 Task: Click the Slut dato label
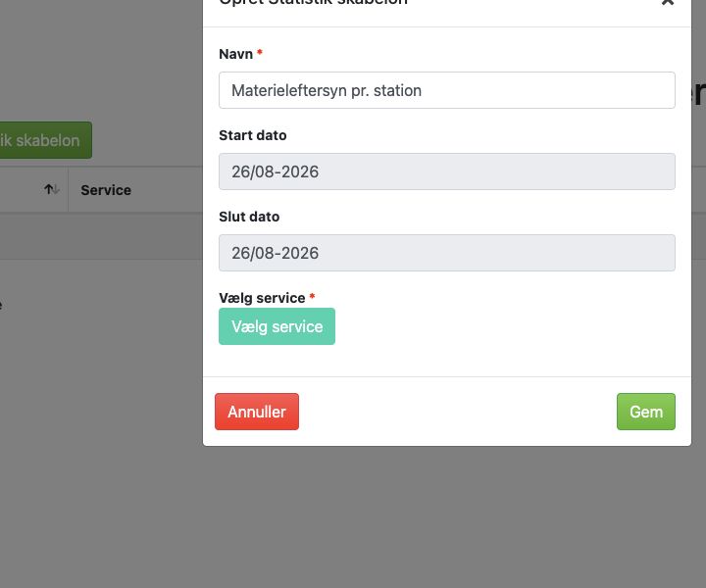pos(249,217)
